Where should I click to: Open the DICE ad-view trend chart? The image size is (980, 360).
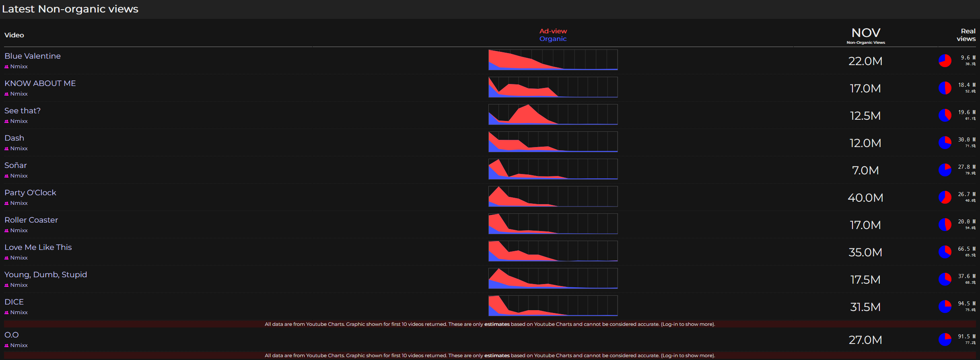coord(553,306)
